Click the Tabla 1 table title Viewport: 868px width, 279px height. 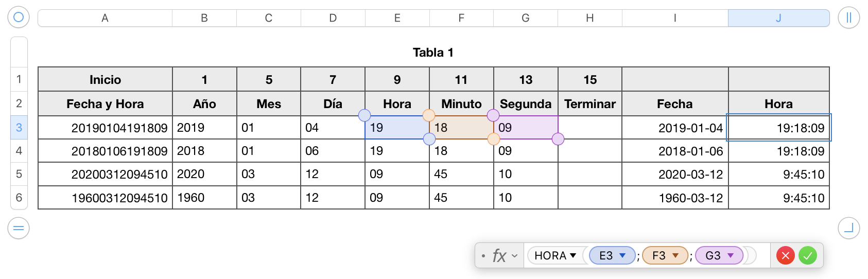[x=433, y=53]
